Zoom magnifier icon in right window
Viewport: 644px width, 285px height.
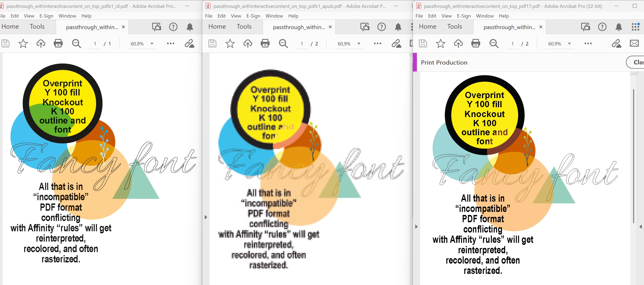point(494,44)
